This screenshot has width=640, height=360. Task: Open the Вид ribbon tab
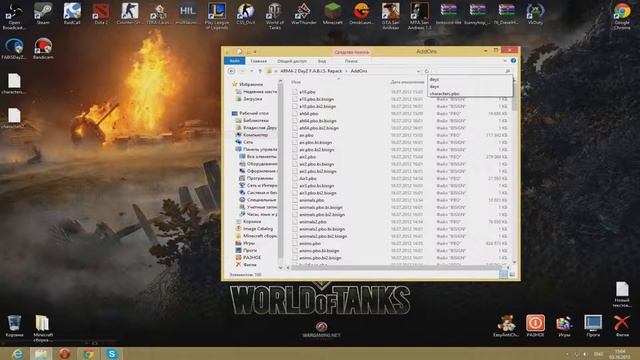(322, 61)
